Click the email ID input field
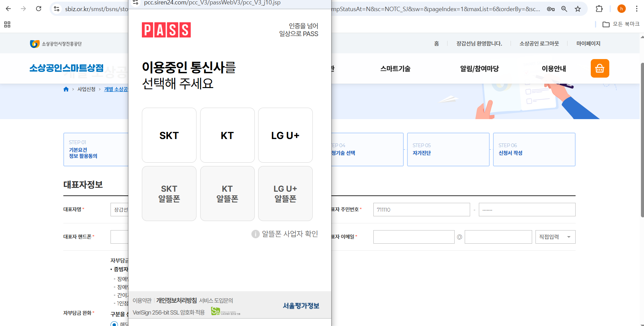644x326 pixels. coord(414,237)
